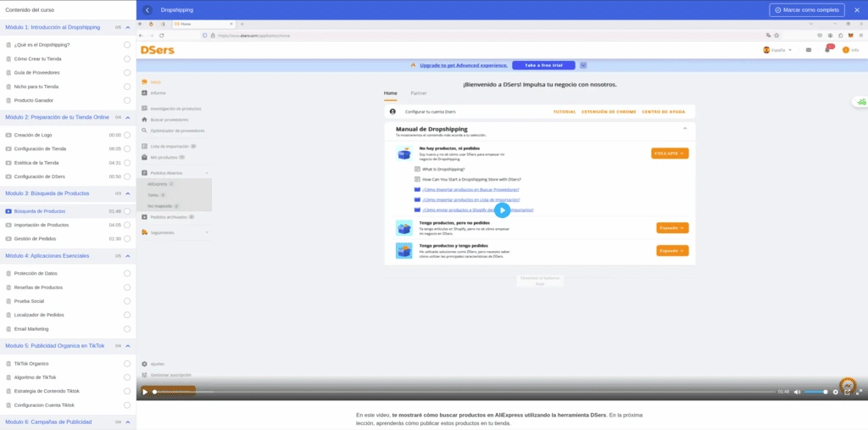Click the document icon beside Cómo Crear tu Tienda
The height and width of the screenshot is (430, 868).
tap(8, 59)
